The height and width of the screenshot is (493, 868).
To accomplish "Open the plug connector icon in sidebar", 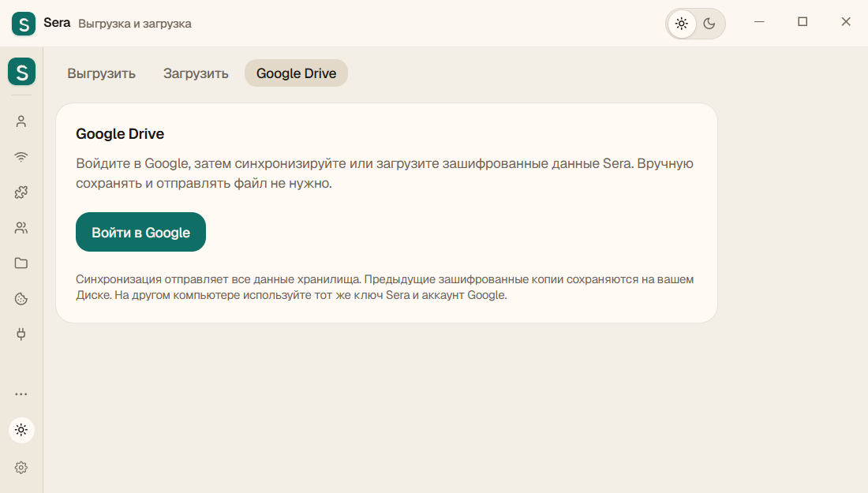I will coord(21,334).
